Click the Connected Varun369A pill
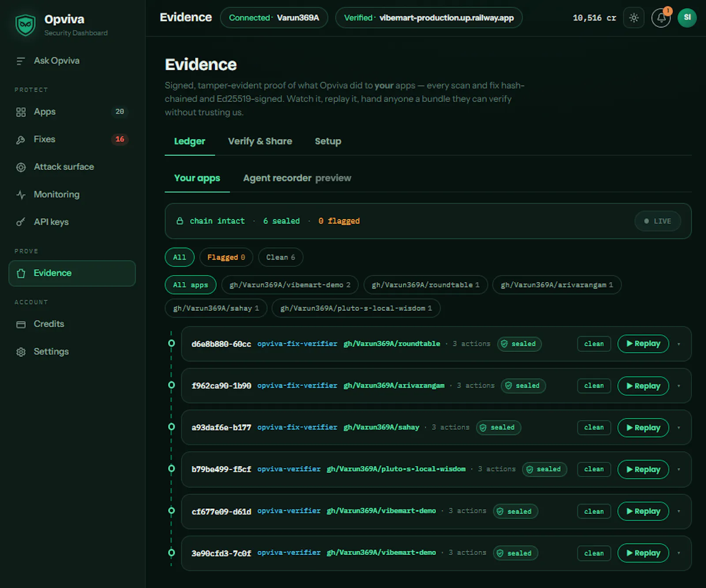Viewport: 706px width, 588px height. click(274, 18)
